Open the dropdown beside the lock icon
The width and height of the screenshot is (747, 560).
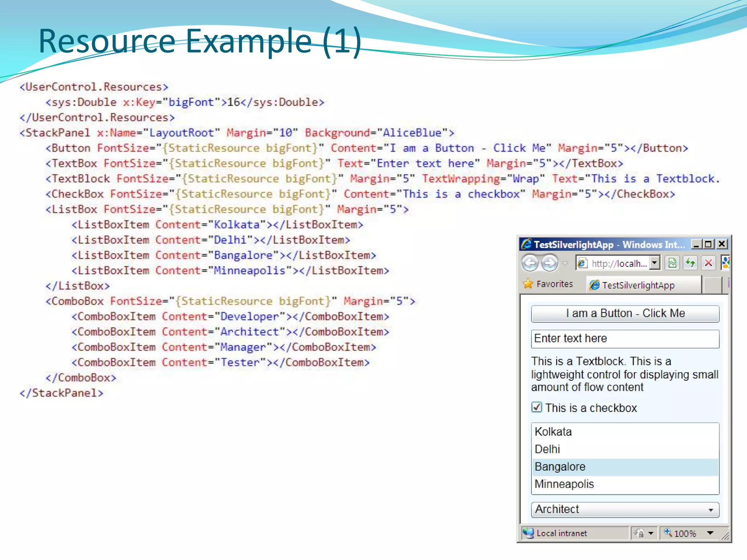tap(651, 533)
